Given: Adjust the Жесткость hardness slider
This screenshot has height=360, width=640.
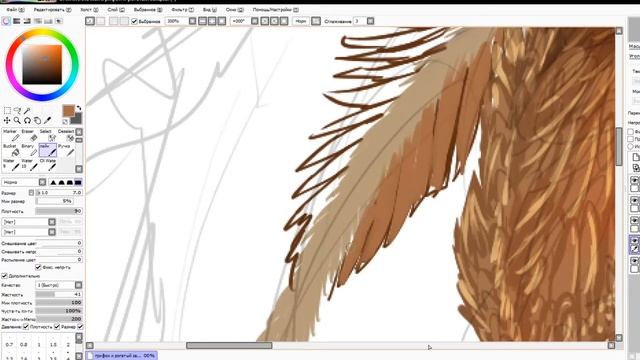Looking at the screenshot, I should [x=59, y=294].
